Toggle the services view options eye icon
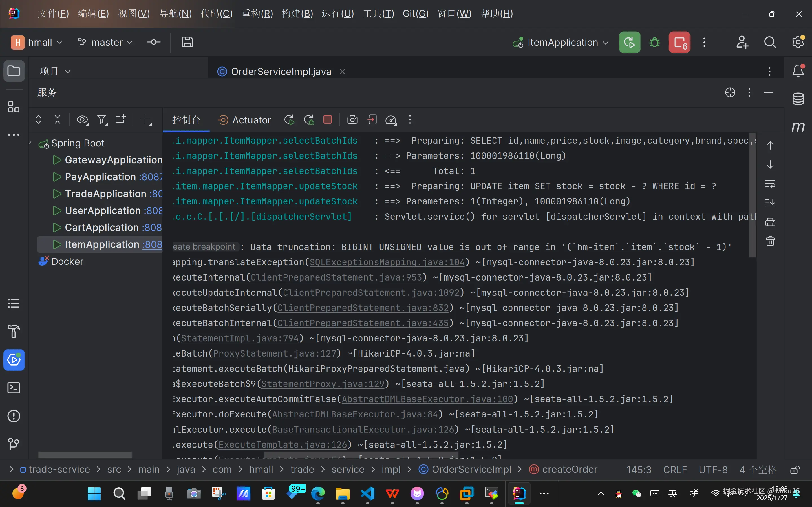The width and height of the screenshot is (812, 507). click(82, 120)
